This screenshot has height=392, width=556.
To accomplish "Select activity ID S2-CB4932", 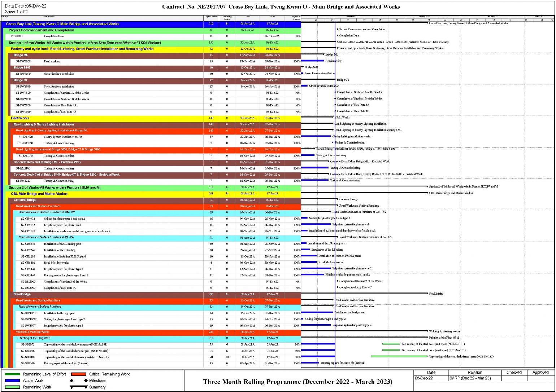I will pos(28,219).
